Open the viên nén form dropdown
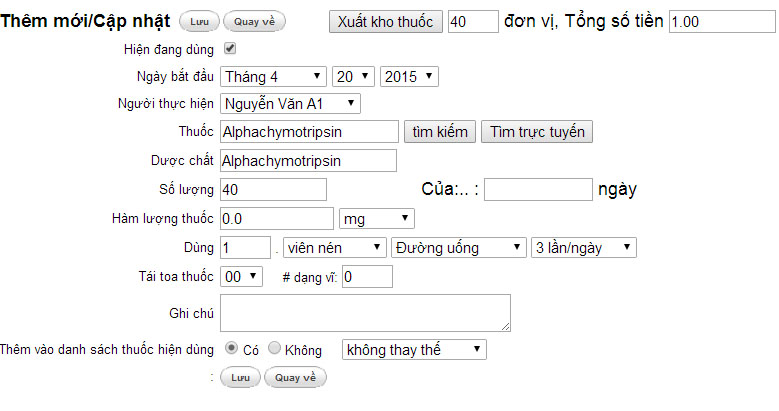779x411 pixels. pyautogui.click(x=334, y=247)
